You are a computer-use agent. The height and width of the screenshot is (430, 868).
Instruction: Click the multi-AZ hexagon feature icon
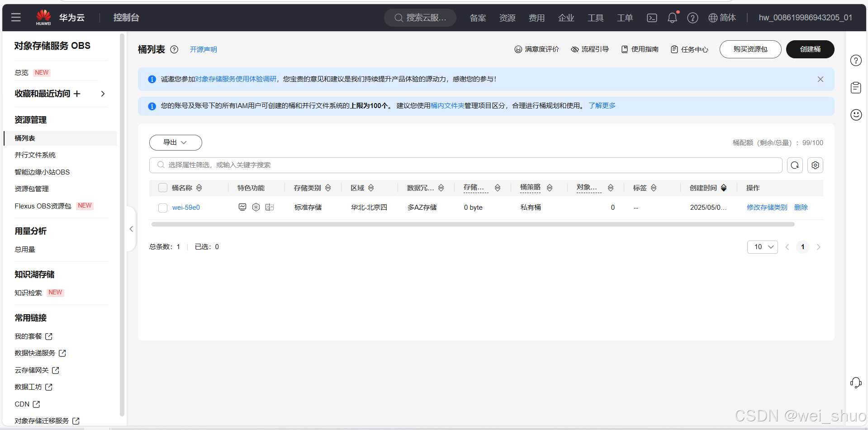click(256, 207)
